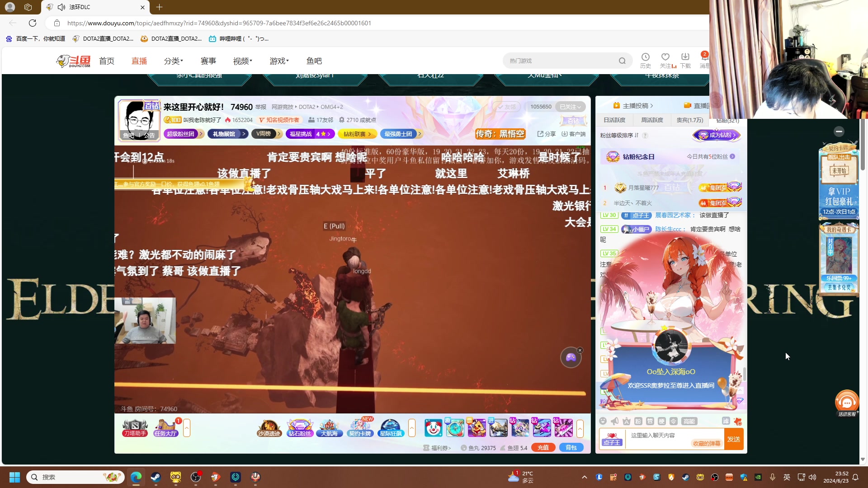Toggle the 粉 fans-only chat filter
Image resolution: width=868 pixels, height=488 pixels.
point(638,421)
